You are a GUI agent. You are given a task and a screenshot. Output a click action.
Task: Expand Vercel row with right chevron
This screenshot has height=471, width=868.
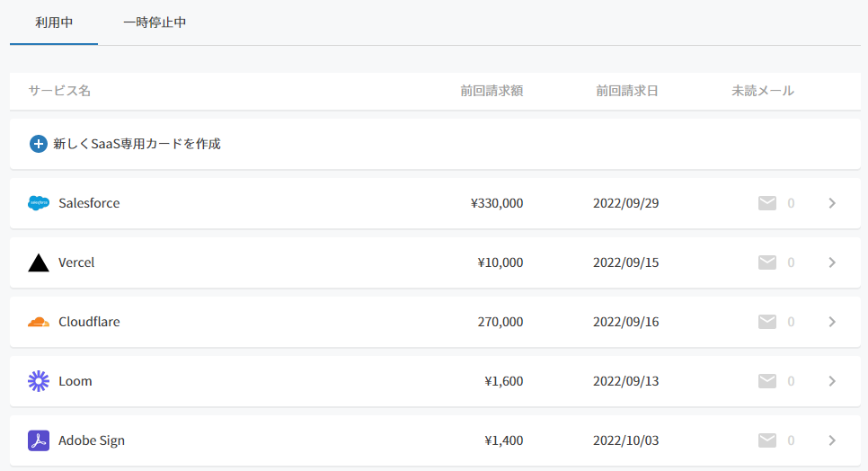pyautogui.click(x=832, y=262)
